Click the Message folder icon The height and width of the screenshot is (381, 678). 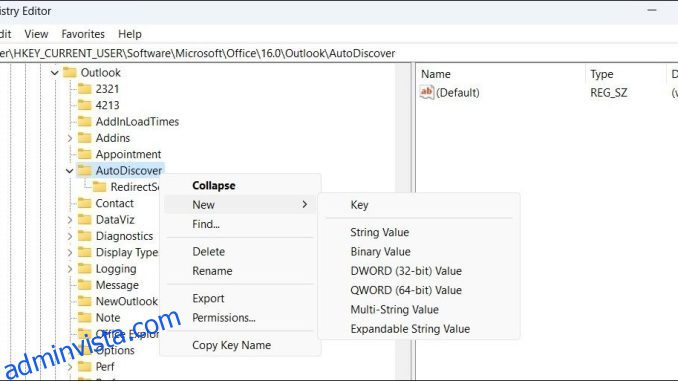coord(85,285)
